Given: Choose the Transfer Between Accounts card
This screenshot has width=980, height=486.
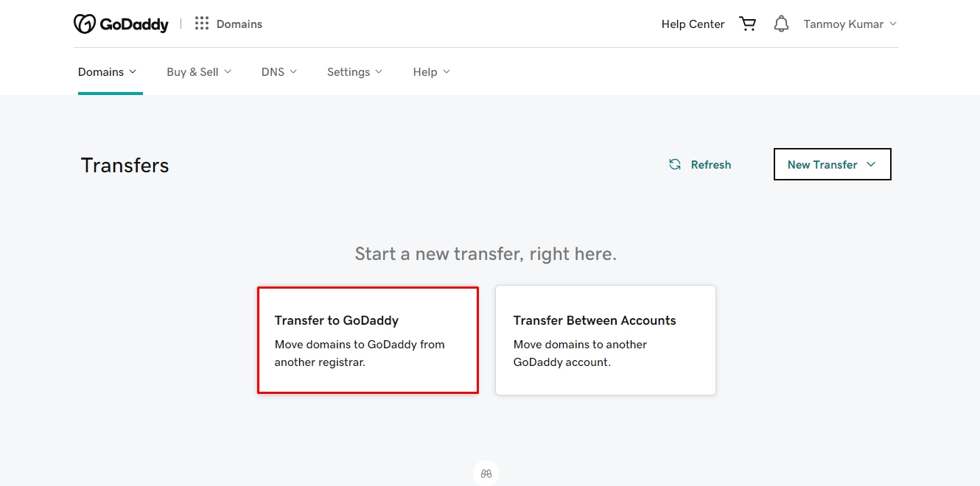Looking at the screenshot, I should 605,340.
